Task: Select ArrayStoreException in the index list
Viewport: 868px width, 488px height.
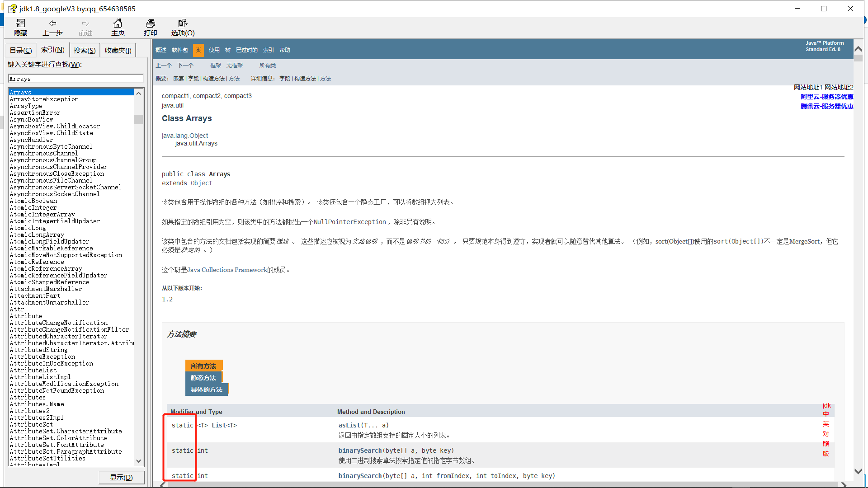Action: [44, 99]
